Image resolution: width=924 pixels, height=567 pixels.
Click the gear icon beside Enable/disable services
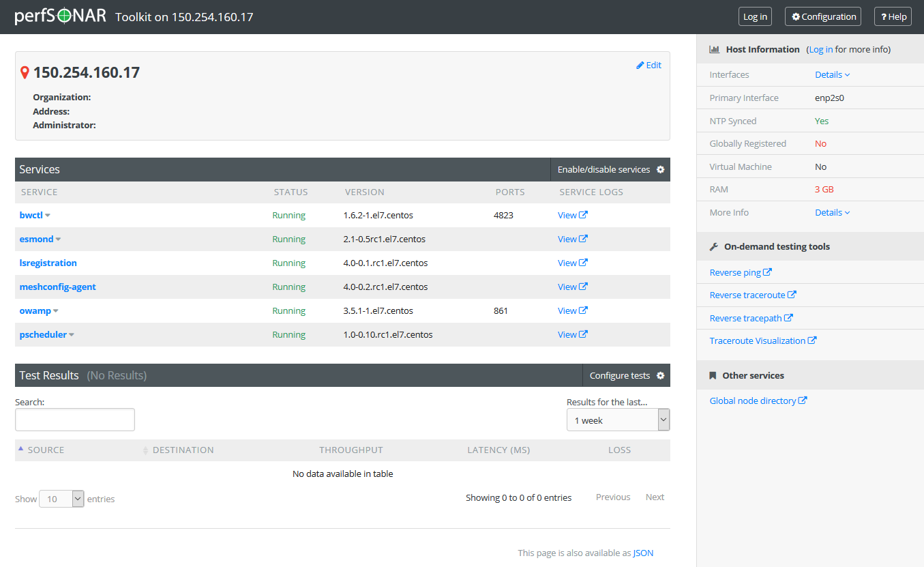coord(660,169)
